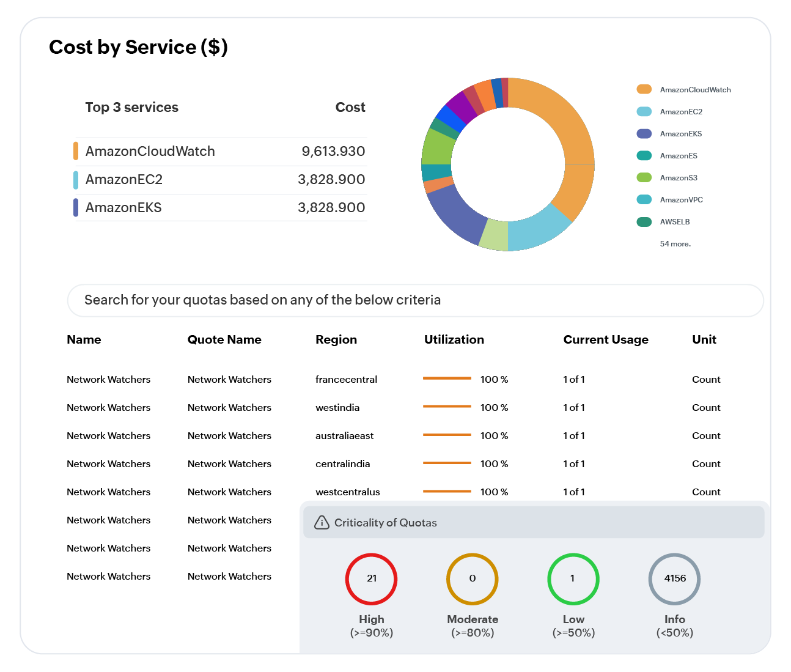
Task: Click the utilization bar in westindia row
Action: tap(447, 407)
